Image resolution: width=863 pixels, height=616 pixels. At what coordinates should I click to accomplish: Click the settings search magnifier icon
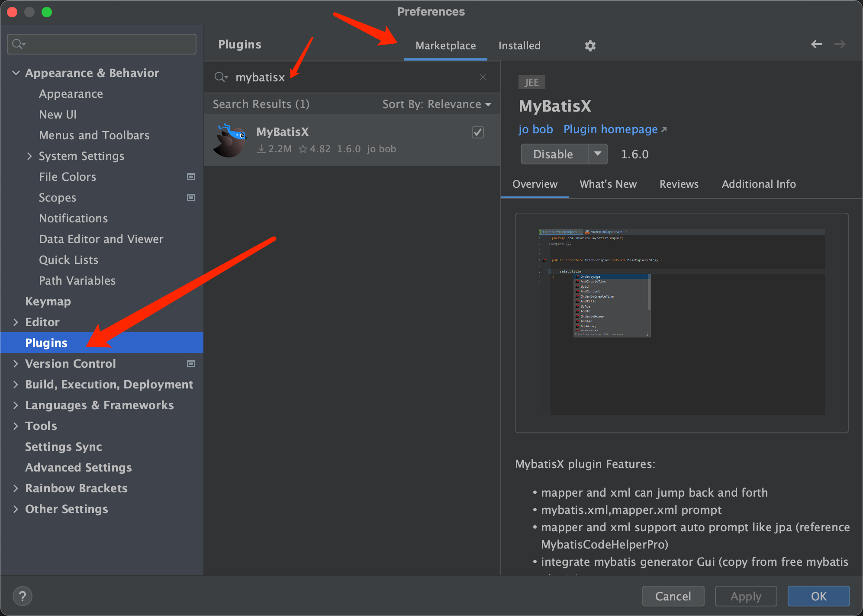[x=19, y=44]
